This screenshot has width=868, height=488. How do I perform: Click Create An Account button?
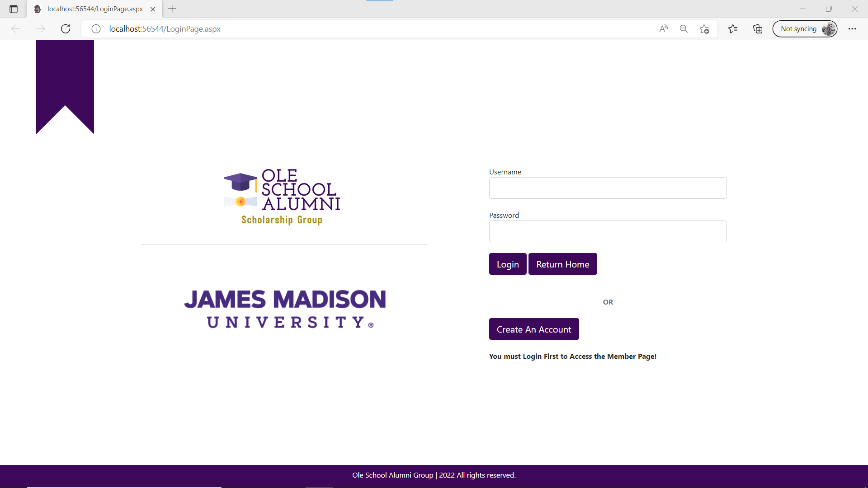[534, 329]
